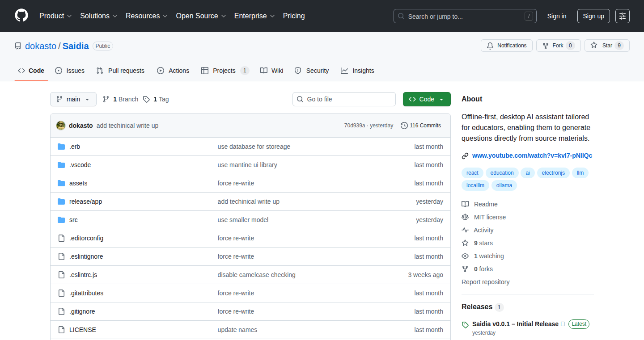This screenshot has height=340, width=644.
Task: Click the .vscode folder icon
Action: pos(61,165)
